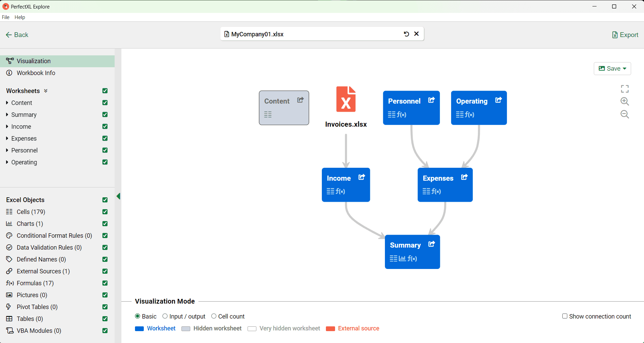Click the chart icon inside the Summary node
Viewport: 644px width, 343px height.
point(403,258)
